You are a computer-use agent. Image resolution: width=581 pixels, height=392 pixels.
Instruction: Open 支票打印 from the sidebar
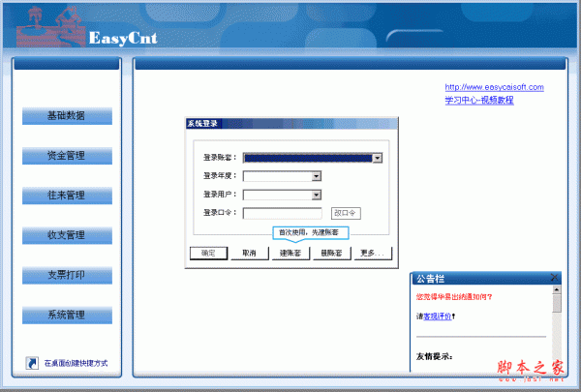pos(67,275)
